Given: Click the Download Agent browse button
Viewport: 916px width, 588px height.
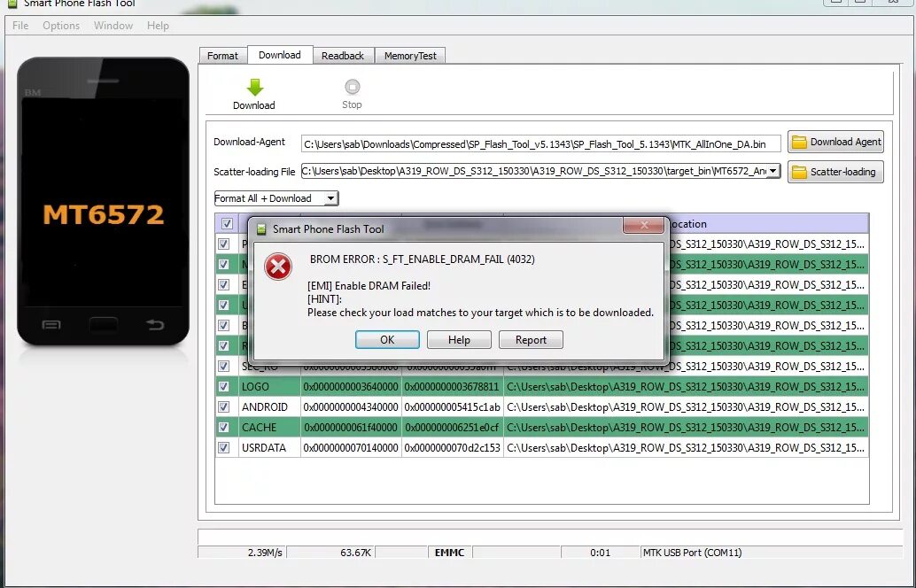Looking at the screenshot, I should [835, 142].
